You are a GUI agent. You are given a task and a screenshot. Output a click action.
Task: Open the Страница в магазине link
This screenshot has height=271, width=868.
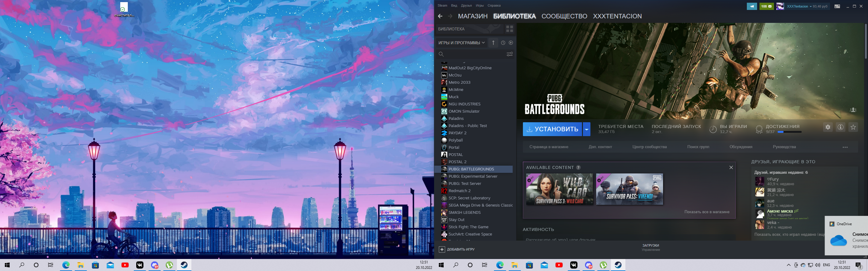click(549, 147)
